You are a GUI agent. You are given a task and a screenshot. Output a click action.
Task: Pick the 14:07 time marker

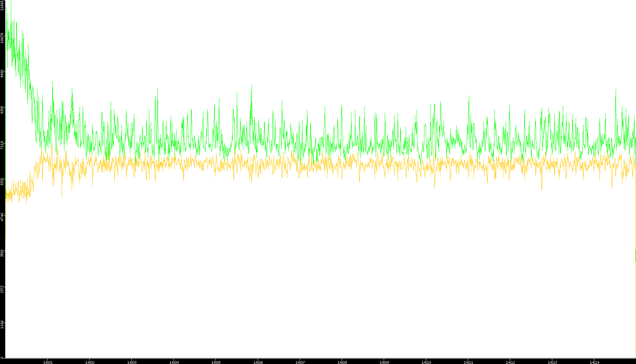tap(300, 362)
